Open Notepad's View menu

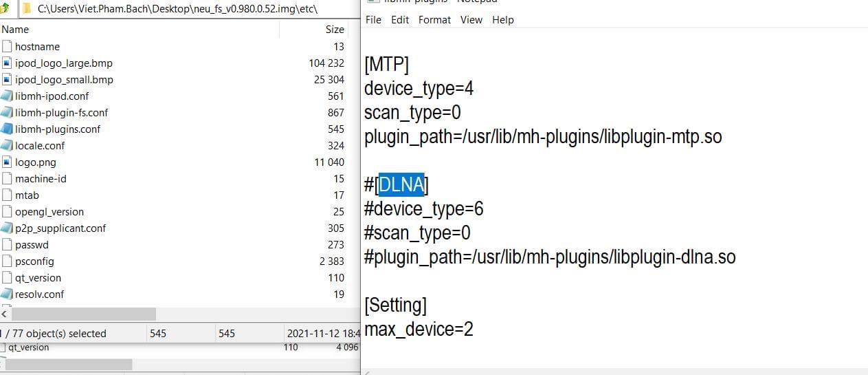point(471,20)
